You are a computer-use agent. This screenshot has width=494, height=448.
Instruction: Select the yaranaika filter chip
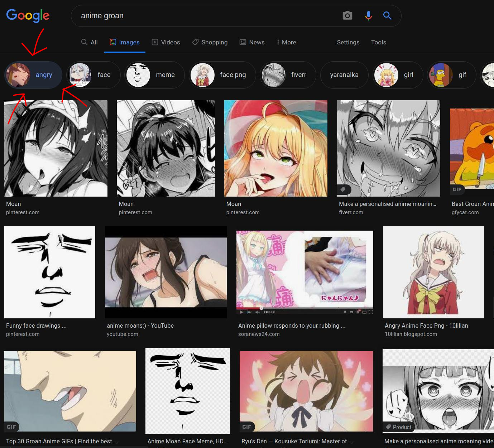344,75
